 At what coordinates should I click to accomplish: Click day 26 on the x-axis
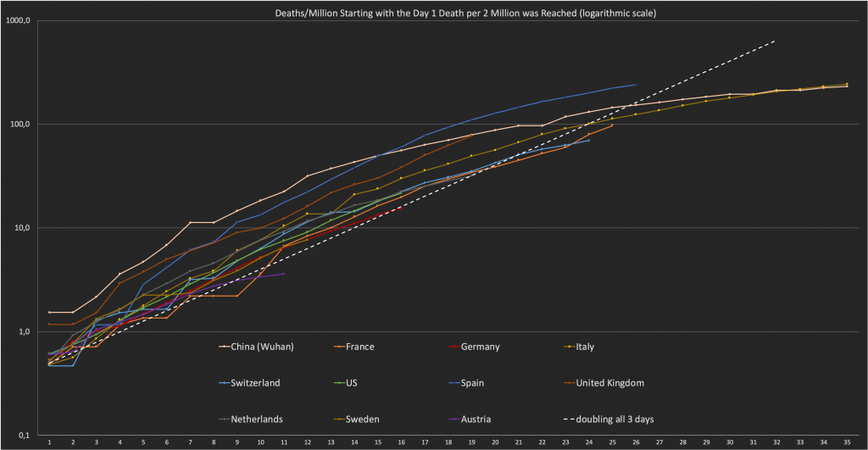(x=635, y=442)
